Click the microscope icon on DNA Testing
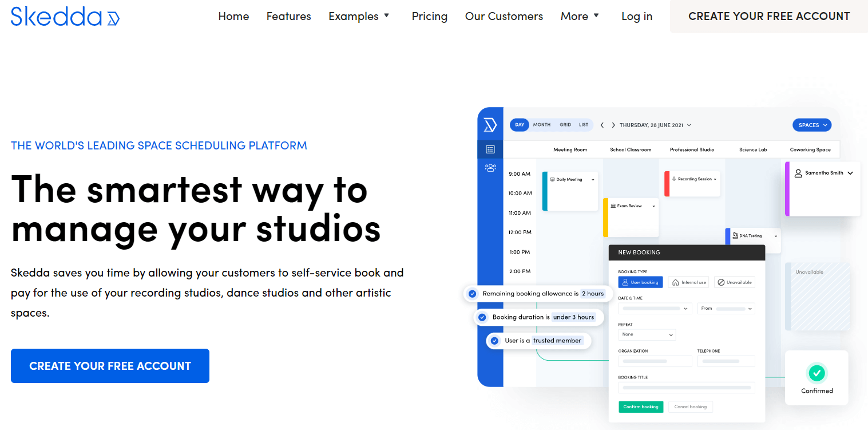 pyautogui.click(x=735, y=235)
